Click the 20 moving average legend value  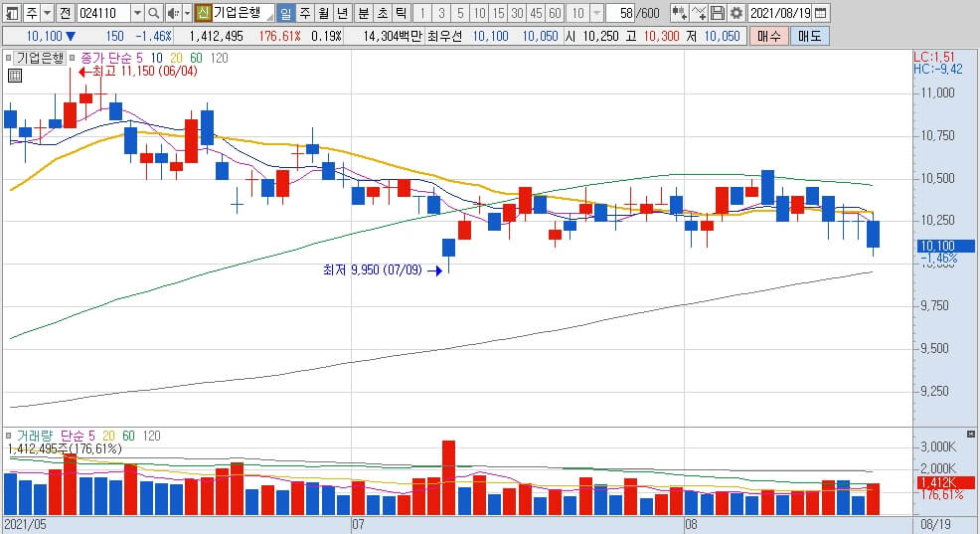click(176, 58)
